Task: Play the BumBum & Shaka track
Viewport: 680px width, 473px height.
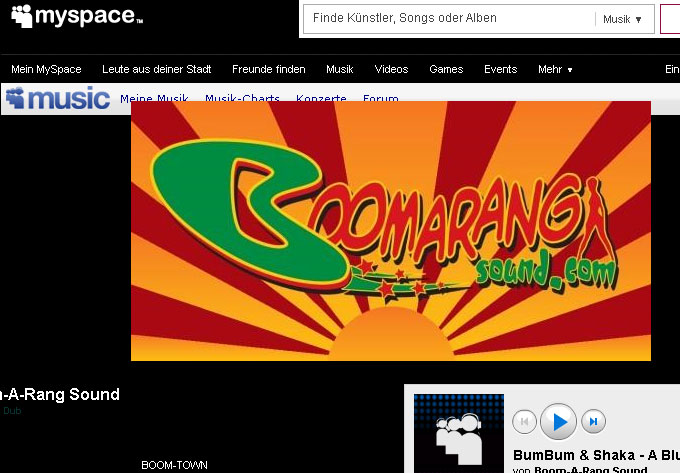Action: 558,421
